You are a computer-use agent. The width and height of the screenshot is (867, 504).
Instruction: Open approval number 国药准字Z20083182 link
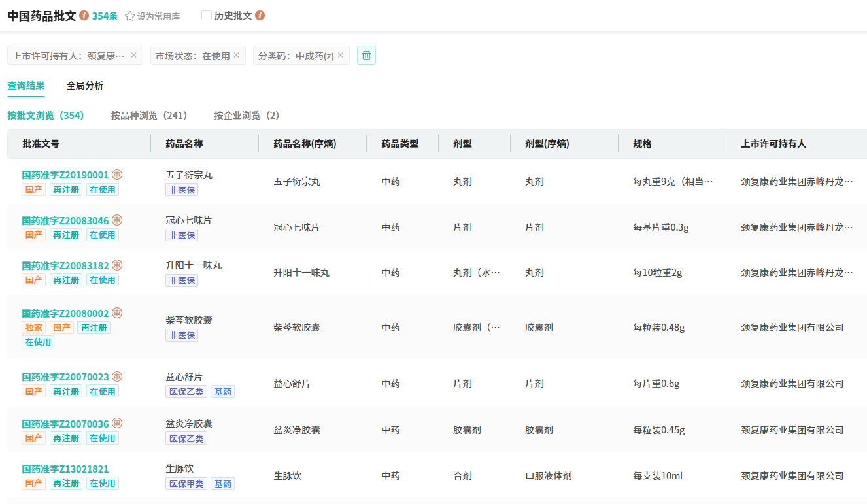coord(65,266)
